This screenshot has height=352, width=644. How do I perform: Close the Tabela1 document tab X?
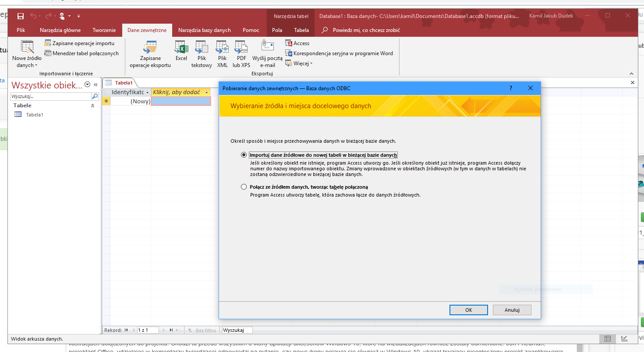(x=632, y=82)
